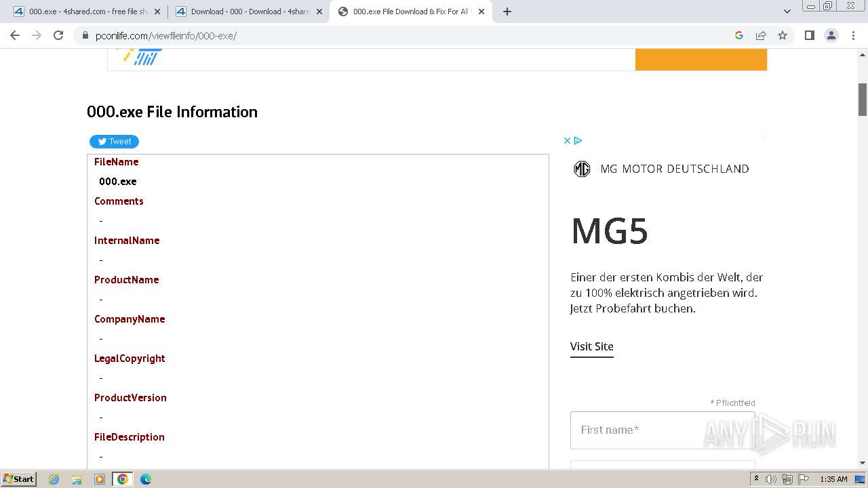Bookmark this page with star icon
Viewport: 868px width, 488px height.
pos(783,35)
